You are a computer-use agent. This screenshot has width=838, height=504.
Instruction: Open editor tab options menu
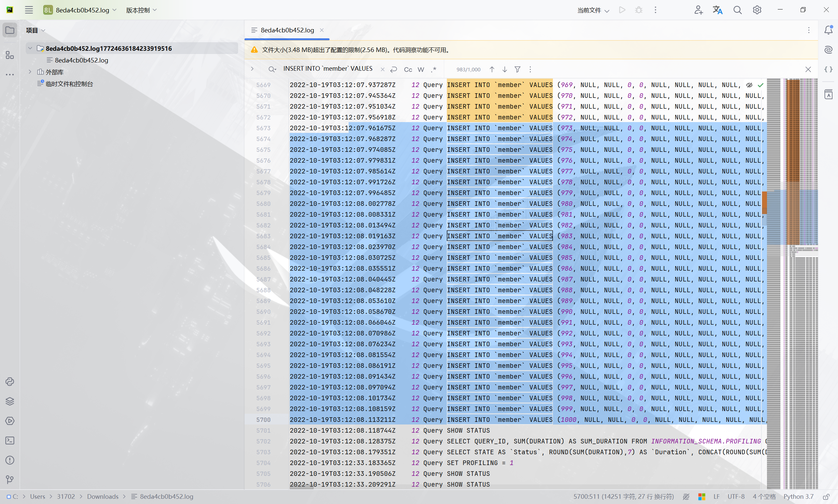pyautogui.click(x=809, y=30)
